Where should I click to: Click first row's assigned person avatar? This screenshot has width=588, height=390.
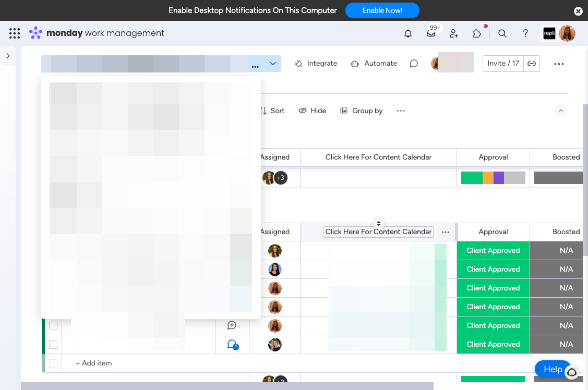(275, 251)
